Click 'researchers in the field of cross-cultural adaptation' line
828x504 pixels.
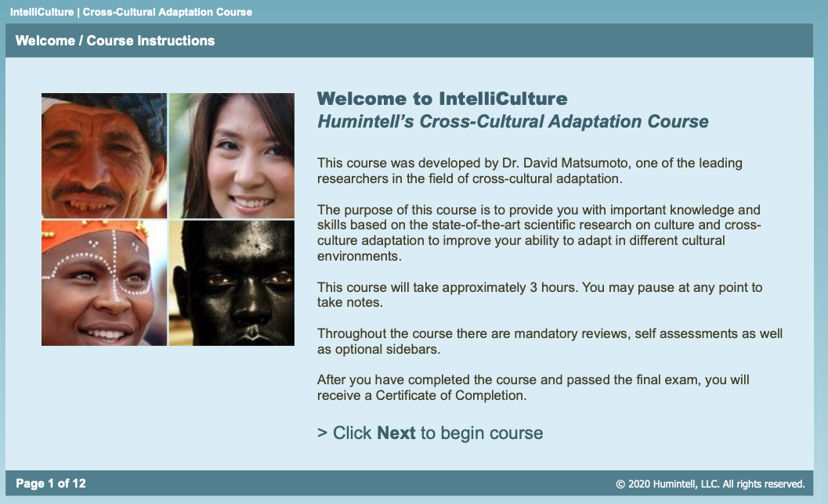coord(469,179)
